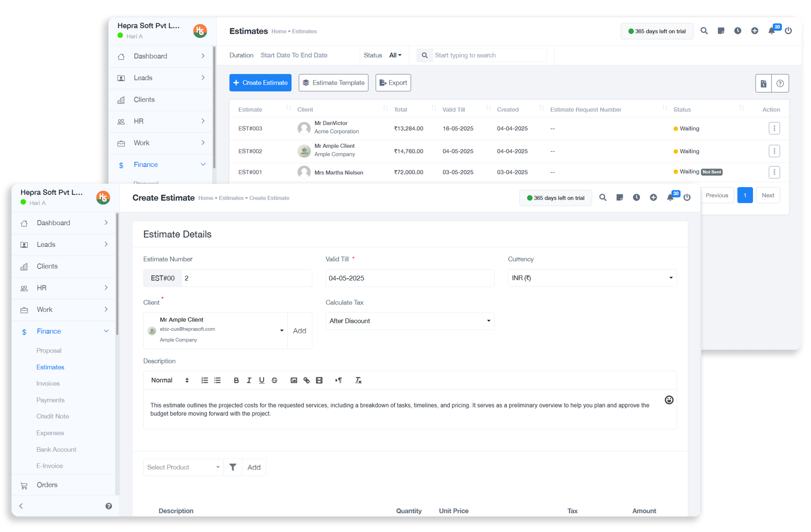Click the Valid Till date field

coord(410,278)
